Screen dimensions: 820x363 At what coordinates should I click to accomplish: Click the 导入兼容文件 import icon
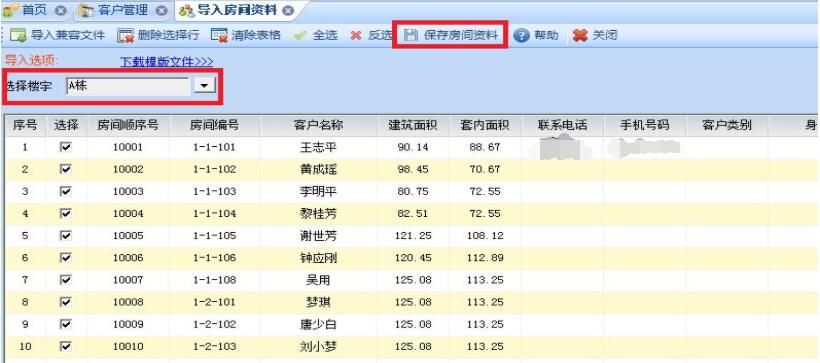pyautogui.click(x=19, y=36)
